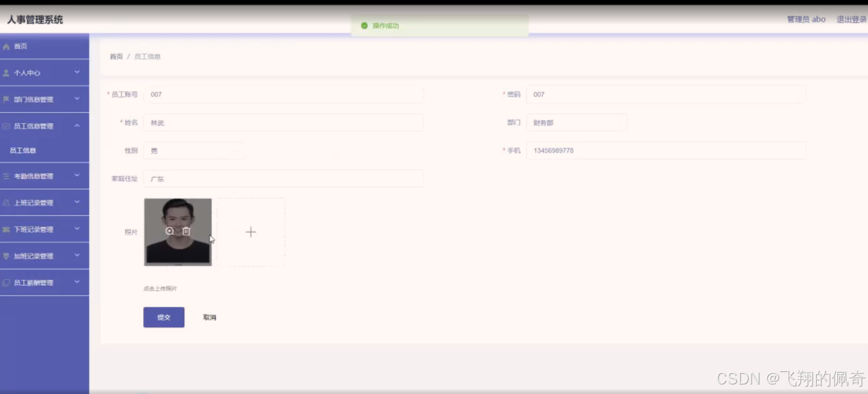
Task: Open 上班记录管理 sidebar menu
Action: click(44, 203)
